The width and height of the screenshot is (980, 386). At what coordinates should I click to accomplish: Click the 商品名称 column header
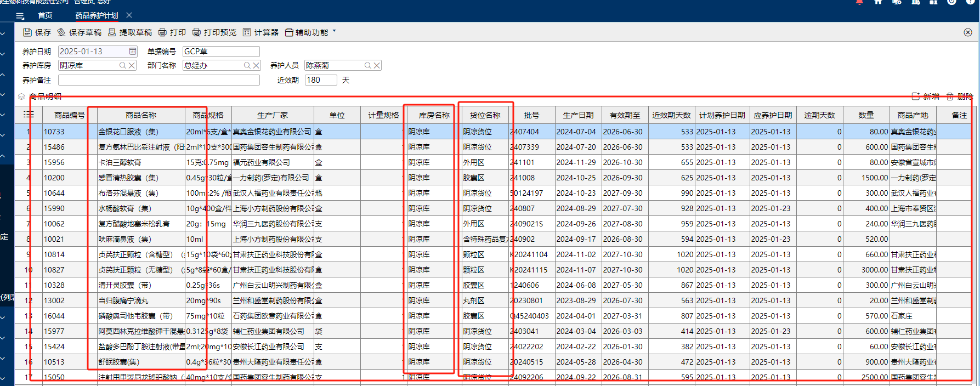pyautogui.click(x=141, y=115)
